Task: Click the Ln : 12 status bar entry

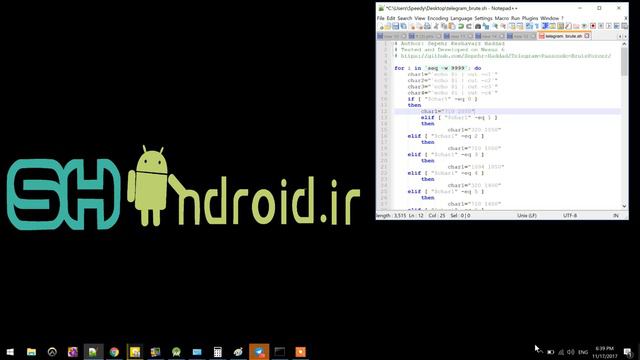Action: point(416,216)
